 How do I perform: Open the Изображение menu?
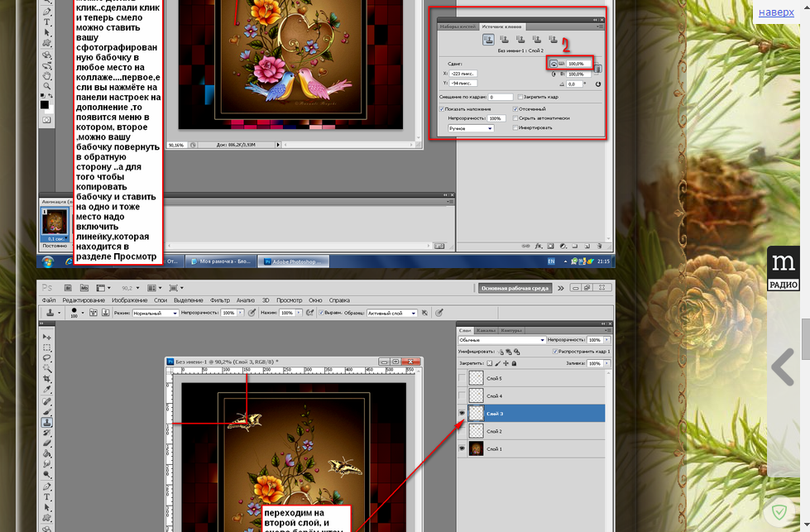pos(129,300)
